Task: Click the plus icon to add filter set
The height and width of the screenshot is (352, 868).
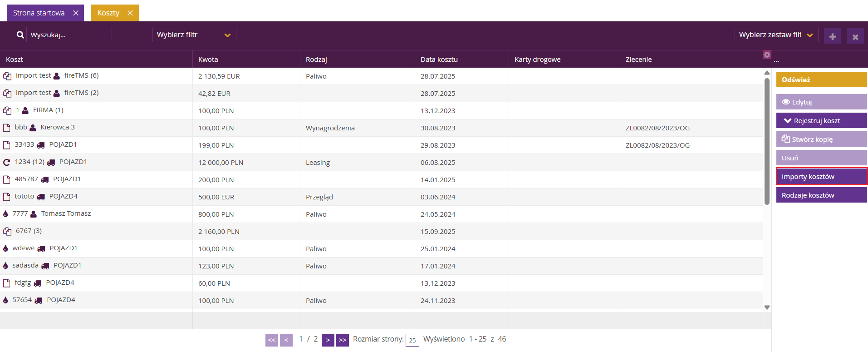Action: pyautogui.click(x=833, y=36)
